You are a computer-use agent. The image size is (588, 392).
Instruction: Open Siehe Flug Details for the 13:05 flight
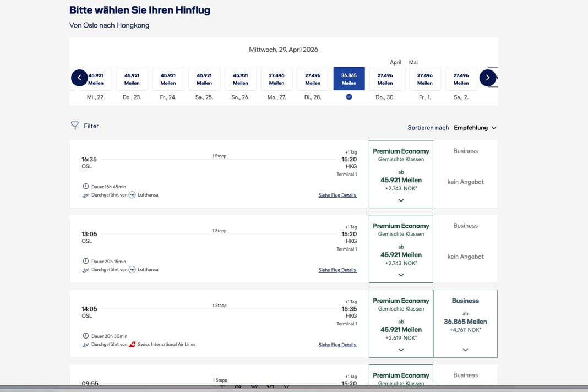tap(337, 270)
